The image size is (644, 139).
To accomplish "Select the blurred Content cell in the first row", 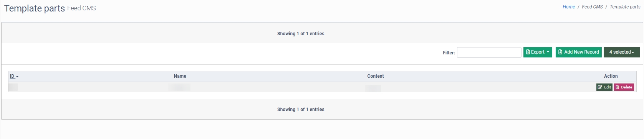I will (x=373, y=88).
